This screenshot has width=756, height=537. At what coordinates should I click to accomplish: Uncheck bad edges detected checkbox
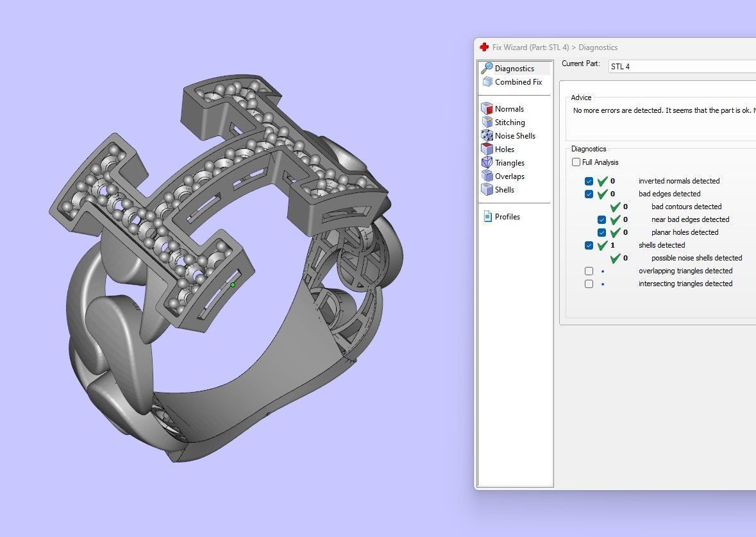click(589, 194)
